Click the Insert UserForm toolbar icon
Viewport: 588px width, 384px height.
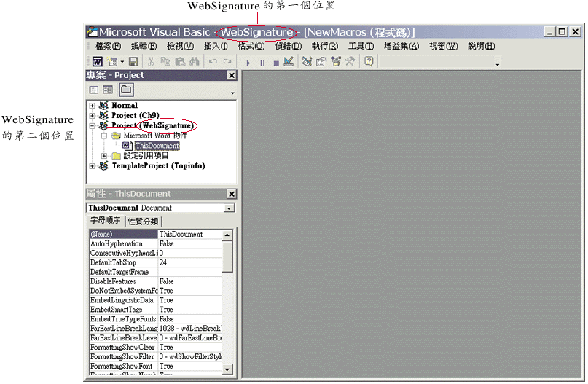click(112, 61)
